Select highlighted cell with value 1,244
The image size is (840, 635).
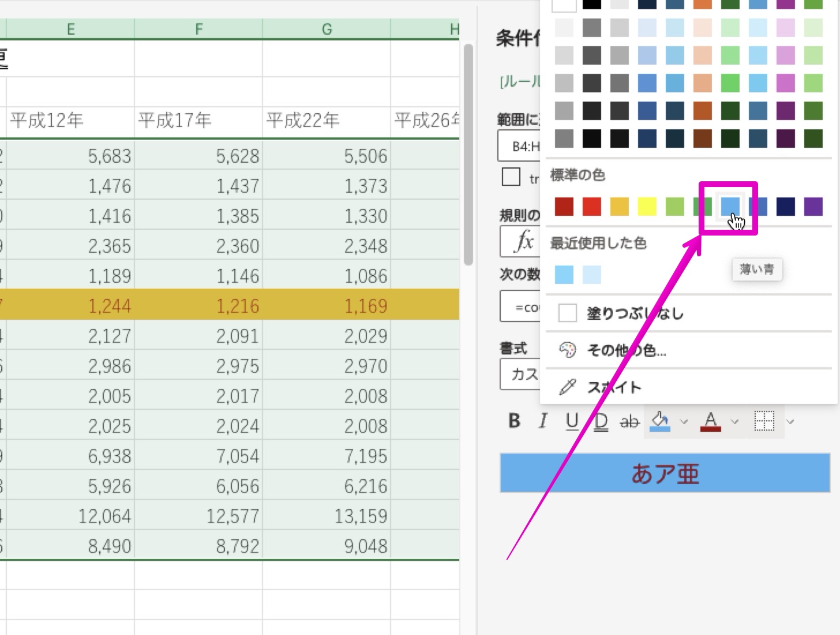pyautogui.click(x=70, y=305)
